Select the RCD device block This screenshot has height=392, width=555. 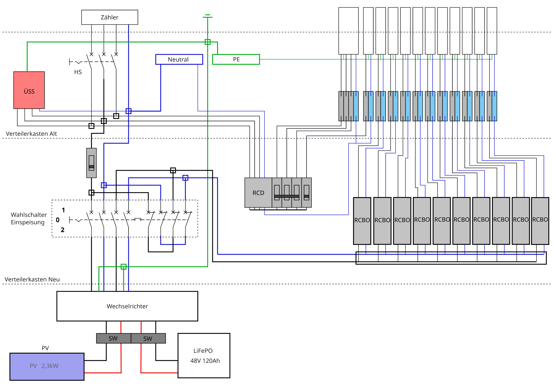[258, 193]
